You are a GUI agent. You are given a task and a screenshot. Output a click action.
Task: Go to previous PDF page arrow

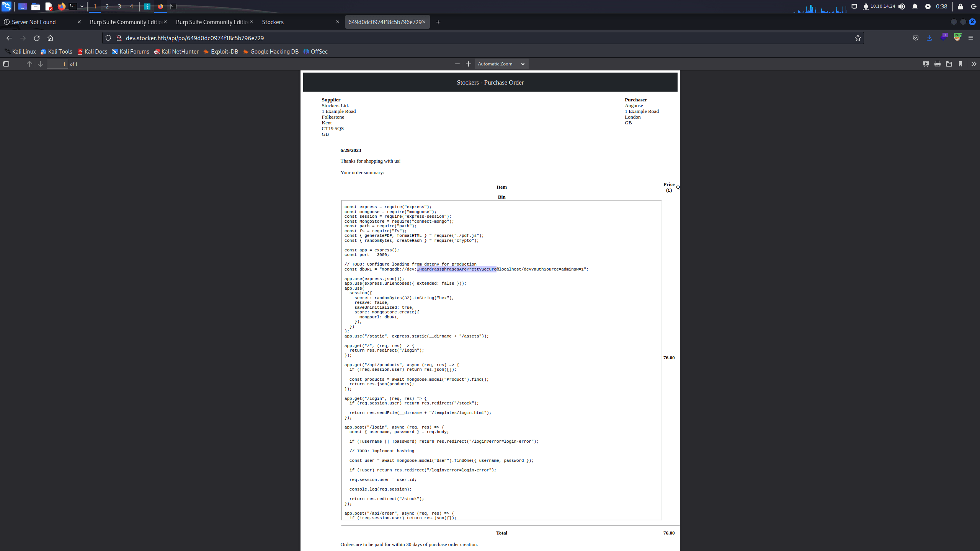29,64
